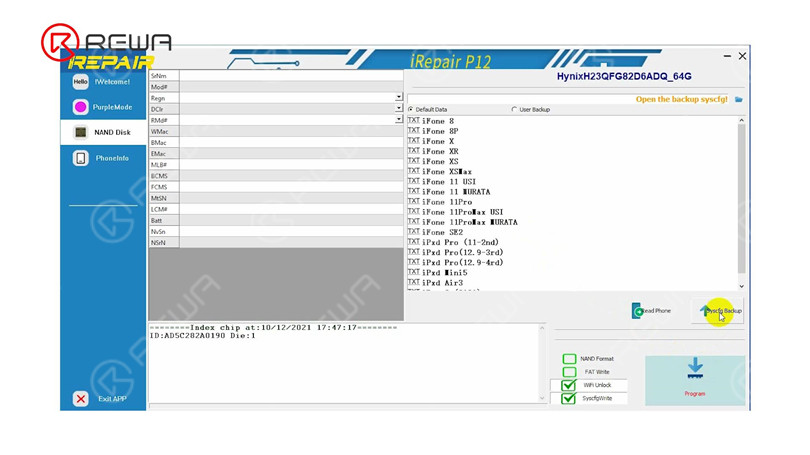This screenshot has height=455, width=810.
Task: Select iFone 11Pro list entry
Action: pyautogui.click(x=447, y=202)
